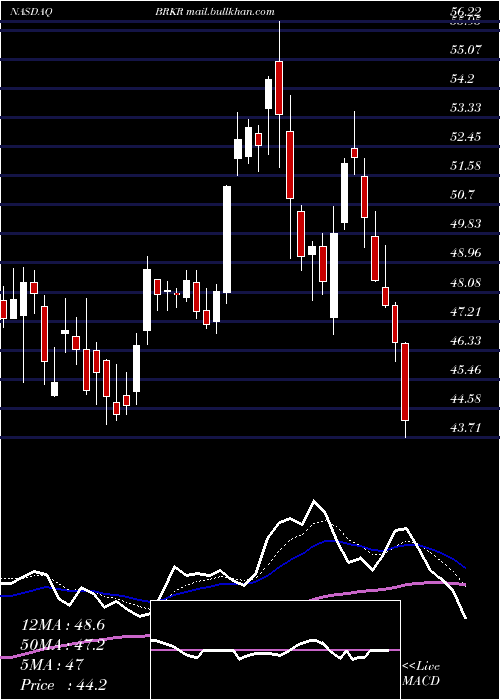Click the BRKR mail.bullkhan.com title text
The width and height of the screenshot is (500, 700).
215,12
